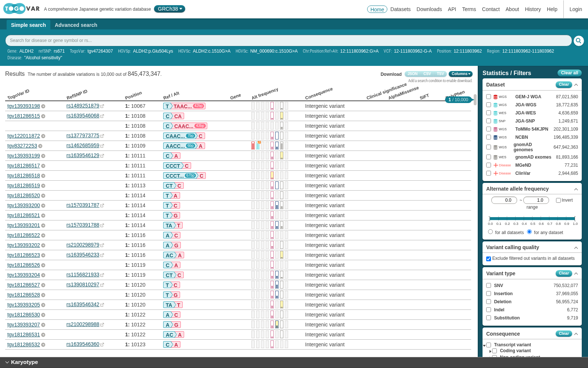This screenshot has height=368, width=588.
Task: Clear the Dataset filter
Action: [564, 85]
